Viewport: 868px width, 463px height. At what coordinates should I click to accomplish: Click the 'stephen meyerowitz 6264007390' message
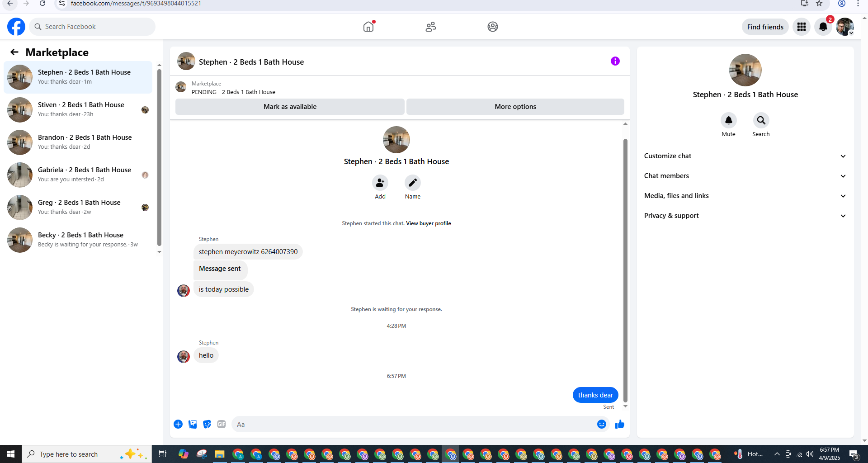(x=248, y=252)
